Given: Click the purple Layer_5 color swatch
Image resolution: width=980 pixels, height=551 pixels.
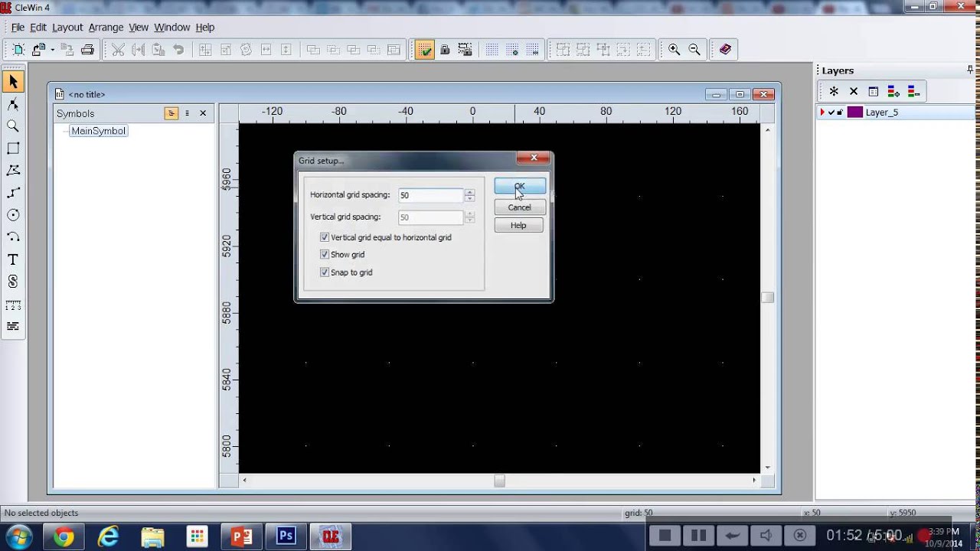Looking at the screenshot, I should (854, 112).
